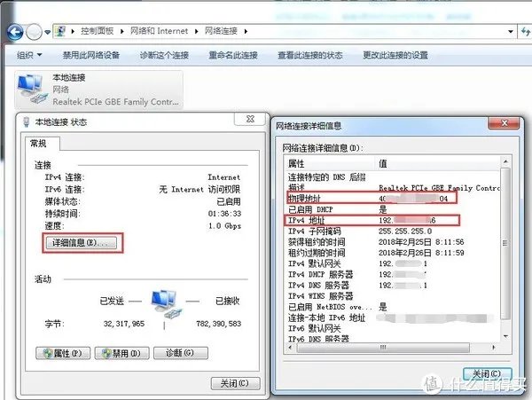This screenshot has width=532, height=400.
Task: Select the 已启用 DHCP row
Action: click(393, 209)
